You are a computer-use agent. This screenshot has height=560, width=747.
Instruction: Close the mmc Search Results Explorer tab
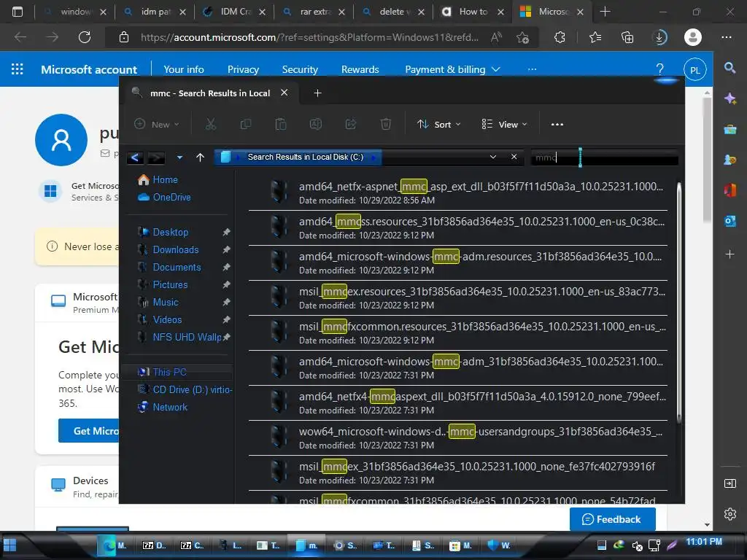pos(284,93)
